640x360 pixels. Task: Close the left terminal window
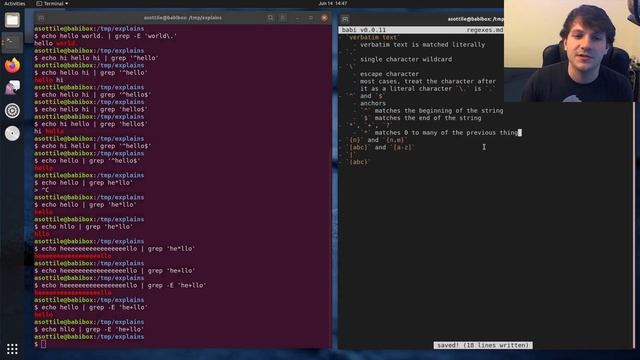[x=324, y=18]
